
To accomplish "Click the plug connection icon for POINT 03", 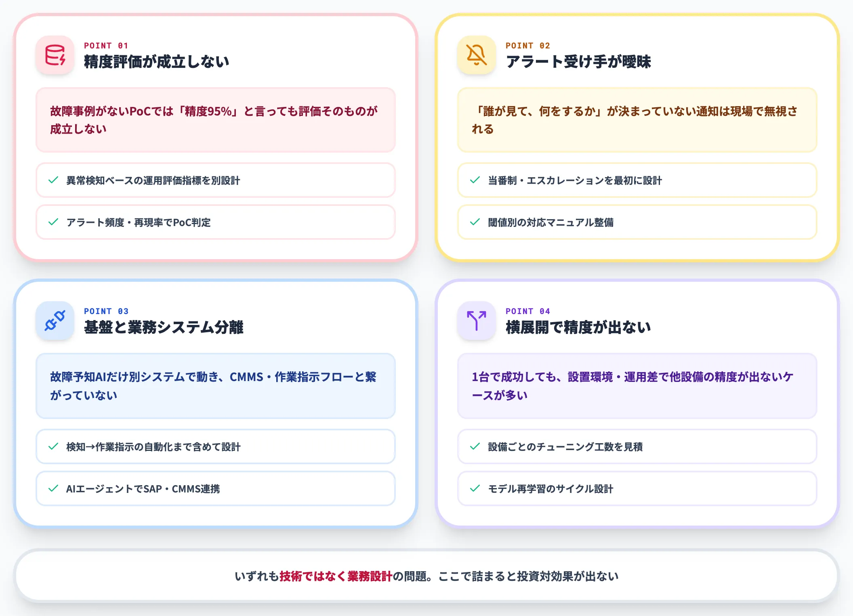I will (x=55, y=322).
